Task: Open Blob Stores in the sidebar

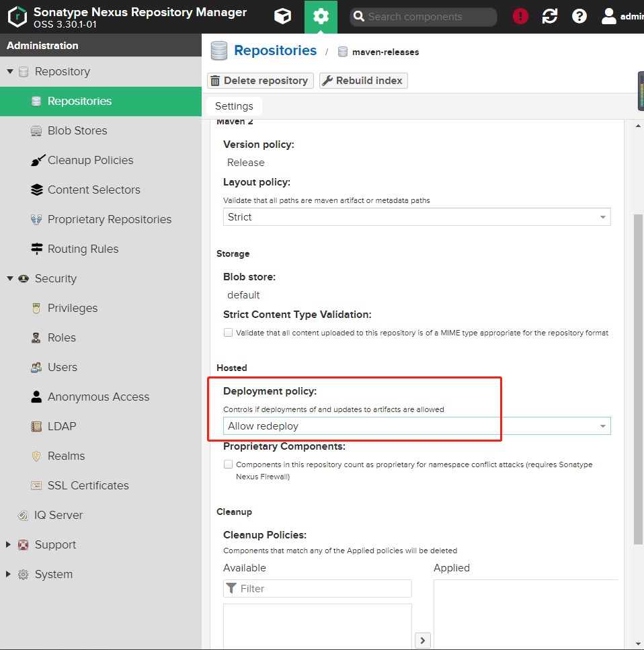Action: point(101,130)
